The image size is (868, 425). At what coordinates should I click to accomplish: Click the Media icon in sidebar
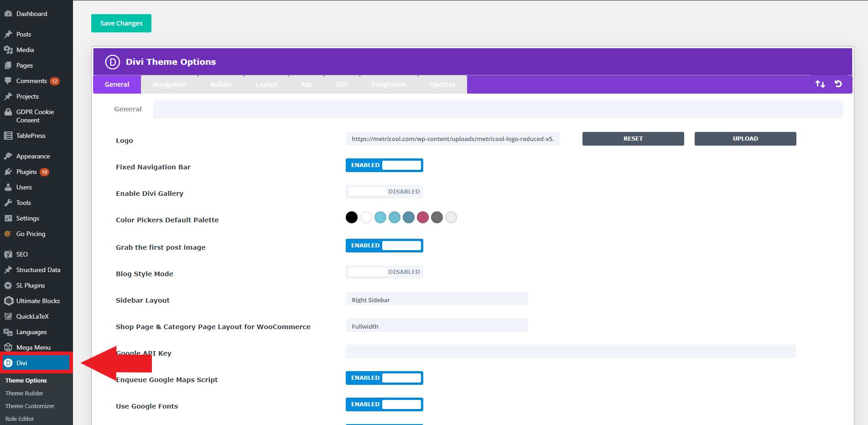(x=8, y=50)
